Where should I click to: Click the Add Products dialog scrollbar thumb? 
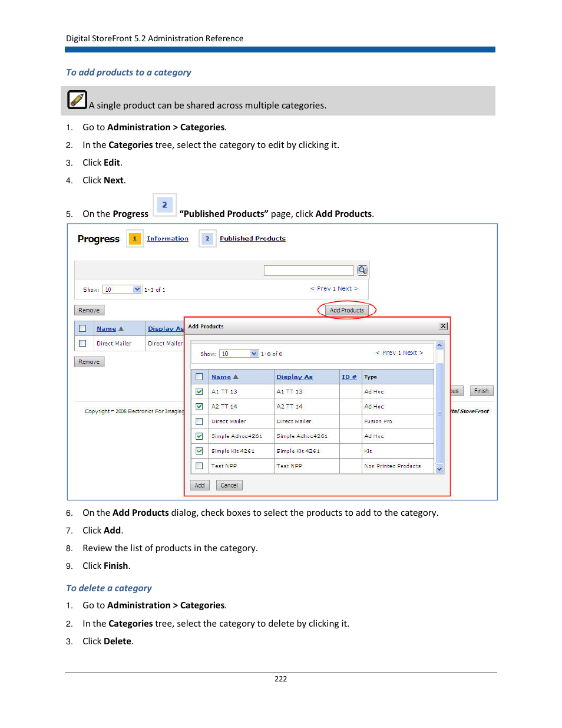pyautogui.click(x=439, y=413)
